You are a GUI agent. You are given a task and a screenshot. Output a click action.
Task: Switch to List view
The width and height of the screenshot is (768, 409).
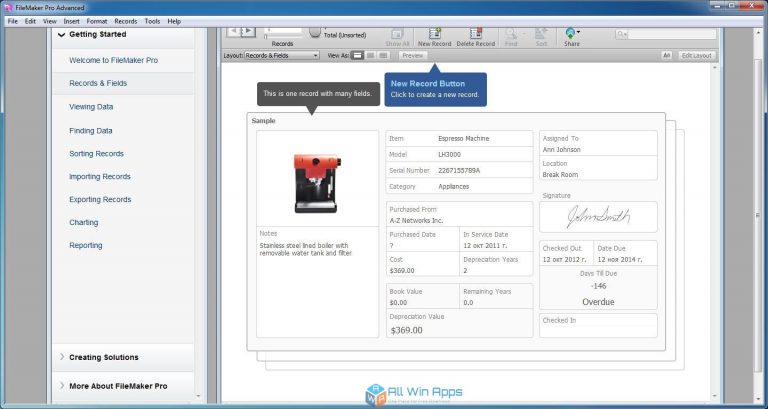pyautogui.click(x=371, y=56)
